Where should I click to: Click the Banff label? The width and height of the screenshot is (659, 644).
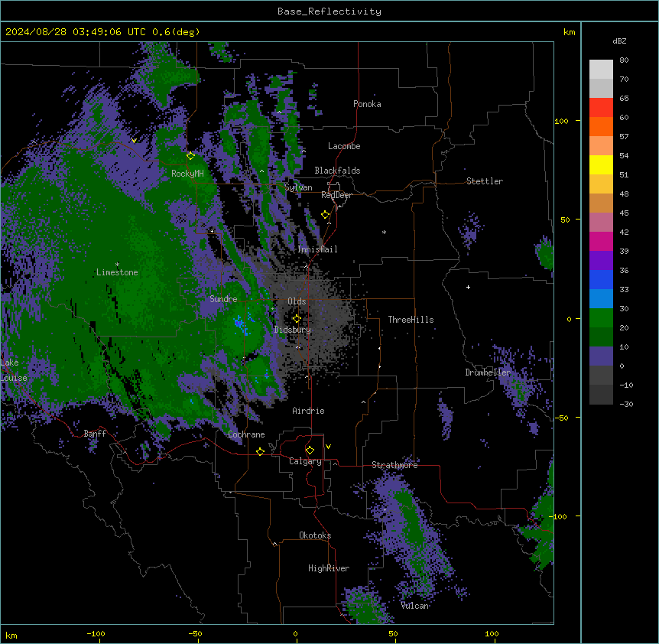[x=95, y=434]
